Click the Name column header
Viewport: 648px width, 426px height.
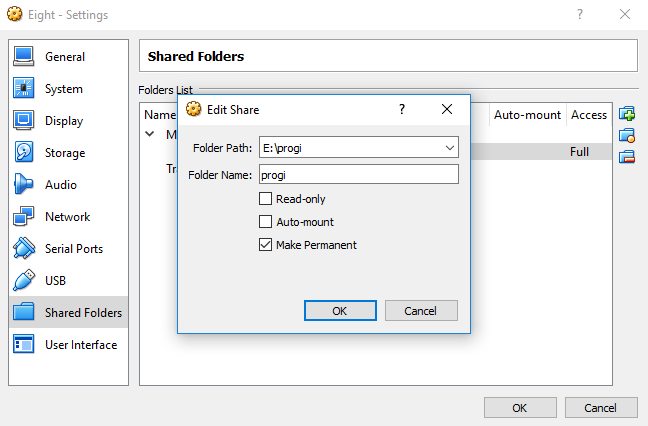pyautogui.click(x=160, y=115)
